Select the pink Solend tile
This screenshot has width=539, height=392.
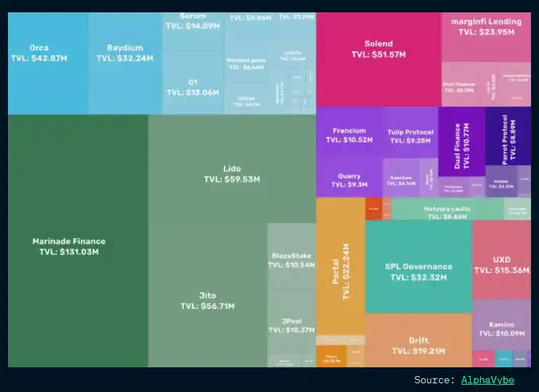(378, 49)
